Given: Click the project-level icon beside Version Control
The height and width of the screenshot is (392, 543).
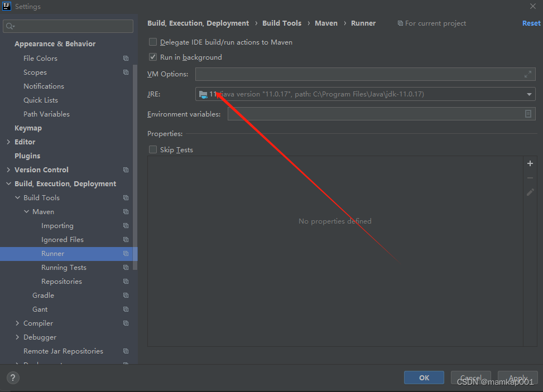Looking at the screenshot, I should click(x=126, y=170).
